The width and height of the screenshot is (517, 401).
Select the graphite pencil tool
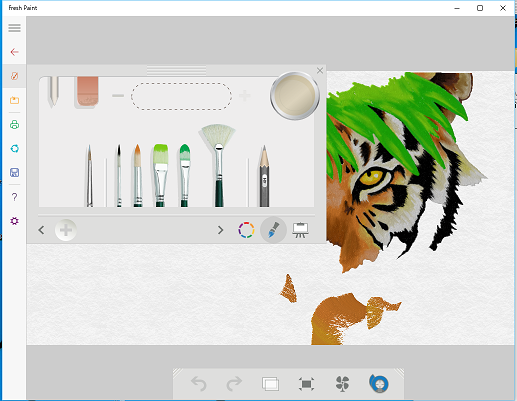[x=264, y=176]
